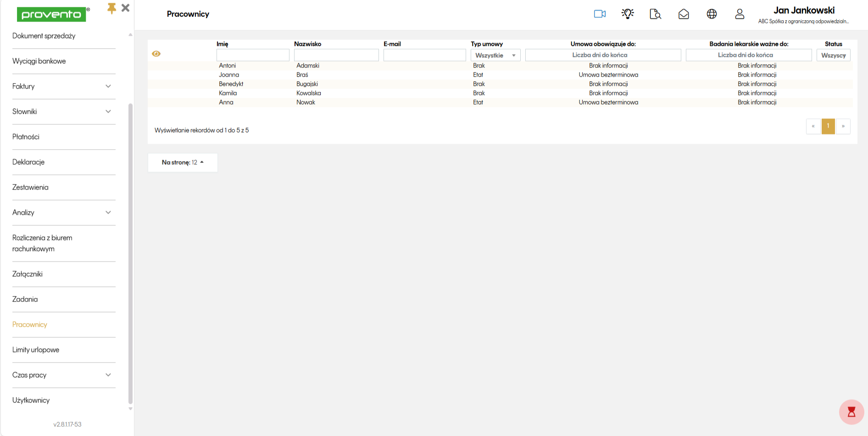Click the red hourglass floating button
The image size is (868, 436).
point(851,412)
